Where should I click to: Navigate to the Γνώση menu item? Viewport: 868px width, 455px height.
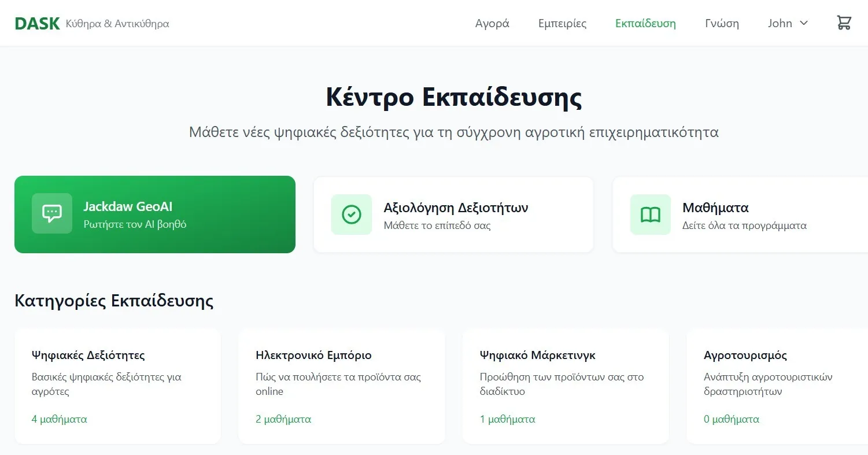point(722,24)
